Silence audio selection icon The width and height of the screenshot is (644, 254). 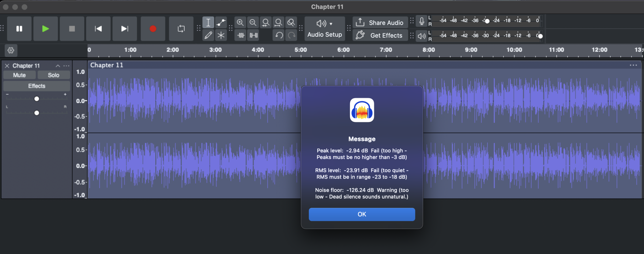point(253,35)
